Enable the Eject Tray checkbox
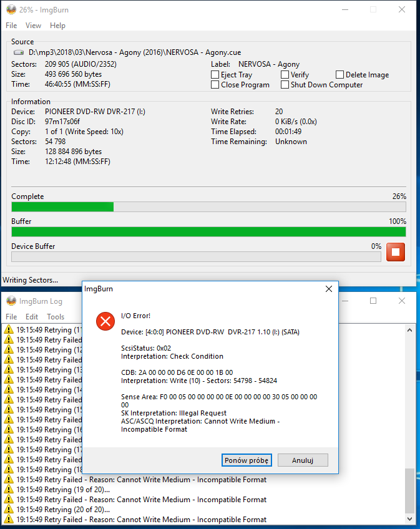The image size is (420, 529). click(x=215, y=75)
